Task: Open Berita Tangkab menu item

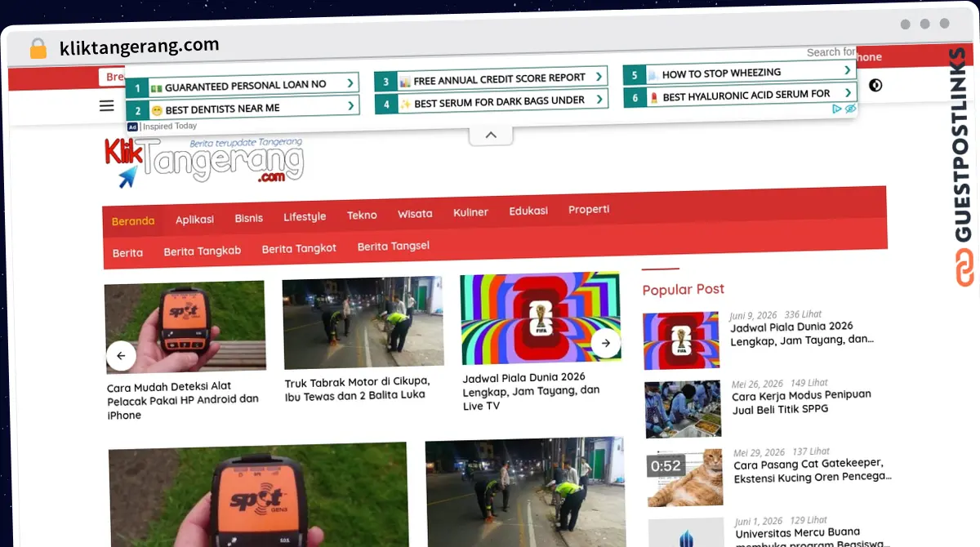Action: (203, 251)
